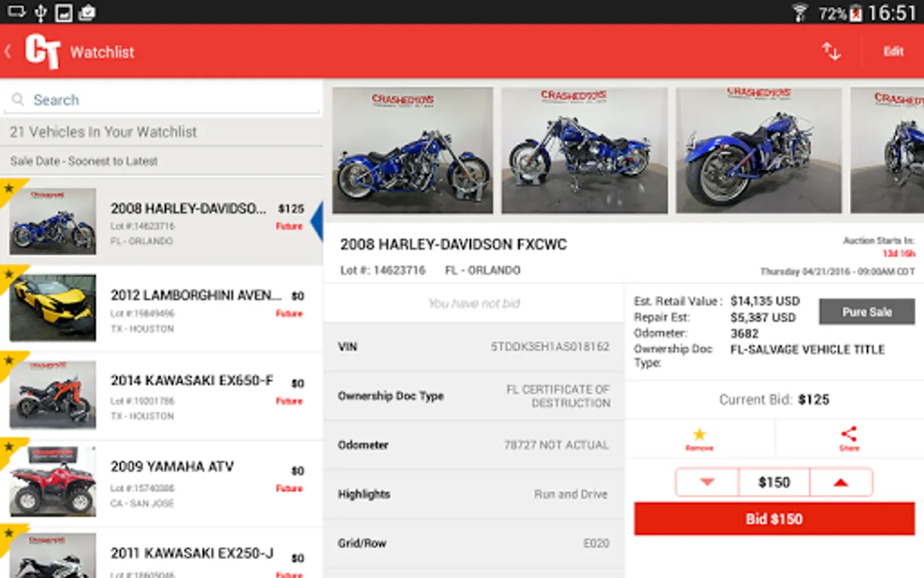Tap the VIN row in details
This screenshot has height=578, width=924.
(474, 347)
